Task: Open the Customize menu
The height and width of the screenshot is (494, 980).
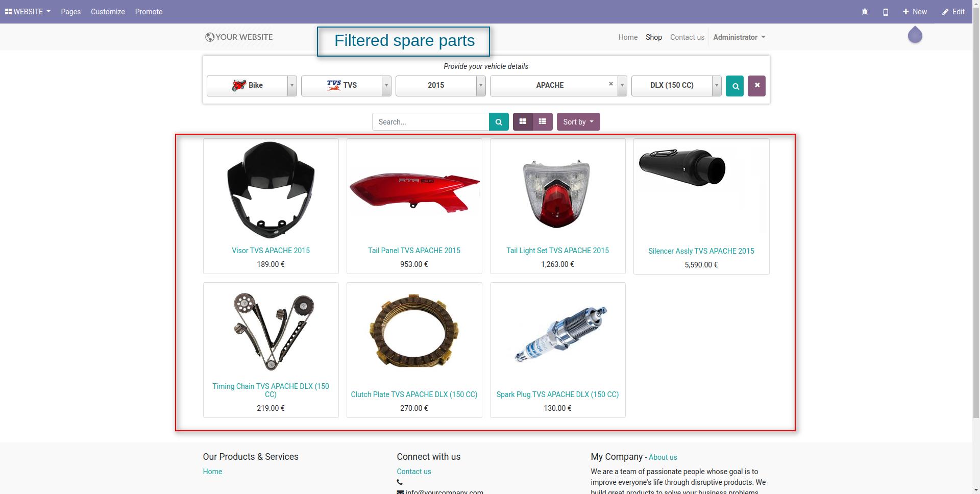Action: click(x=108, y=12)
